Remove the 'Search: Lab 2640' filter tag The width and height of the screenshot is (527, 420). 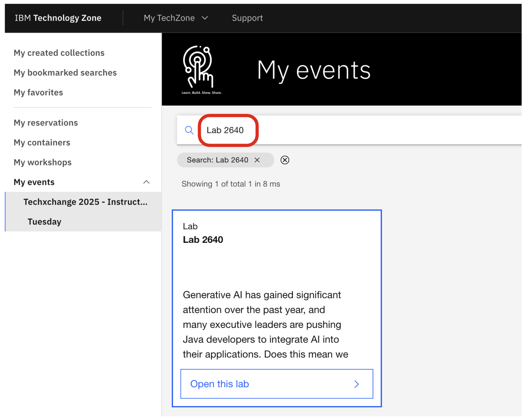257,160
